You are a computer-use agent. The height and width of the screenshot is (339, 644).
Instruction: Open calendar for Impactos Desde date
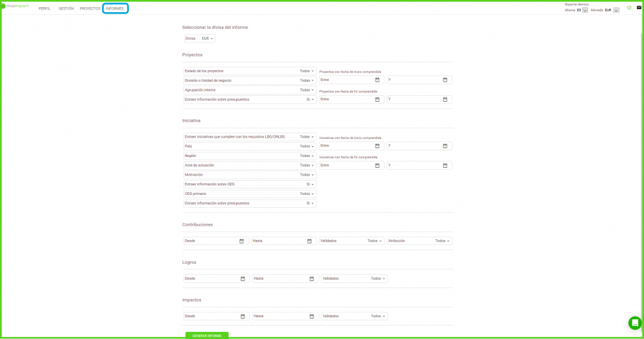tap(243, 316)
